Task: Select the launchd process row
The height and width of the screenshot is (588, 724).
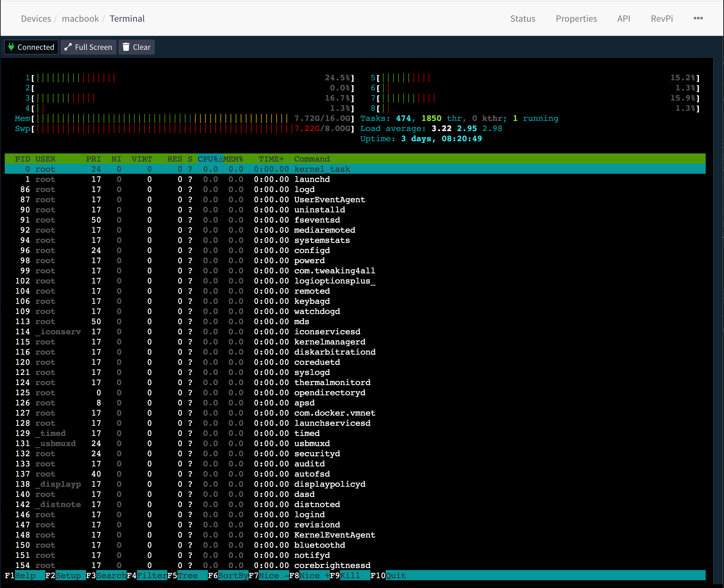Action: pyautogui.click(x=312, y=179)
